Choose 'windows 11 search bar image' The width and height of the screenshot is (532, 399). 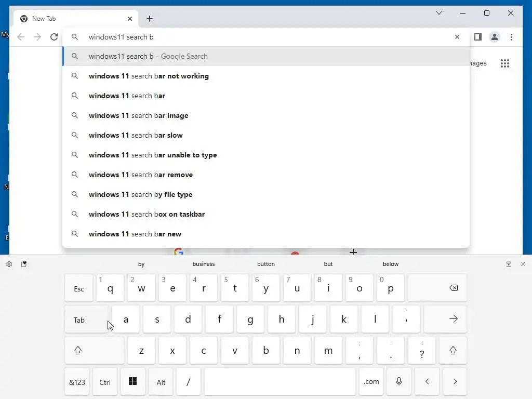tap(267, 115)
